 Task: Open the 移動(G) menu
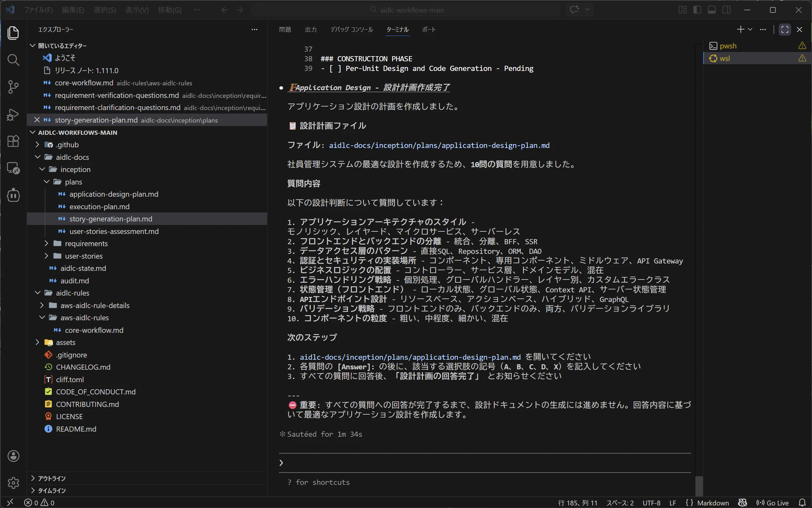pos(170,10)
